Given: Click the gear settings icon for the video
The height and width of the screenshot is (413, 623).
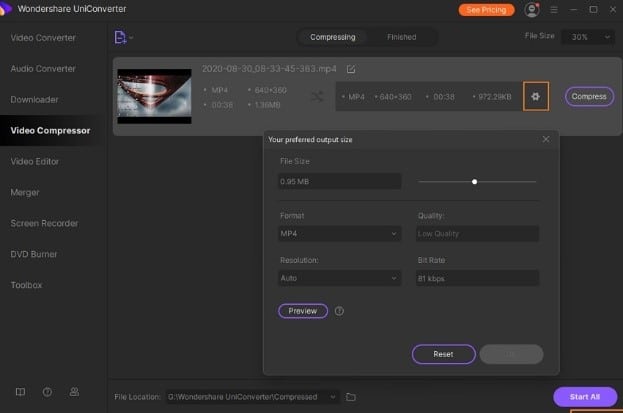Looking at the screenshot, I should 536,96.
